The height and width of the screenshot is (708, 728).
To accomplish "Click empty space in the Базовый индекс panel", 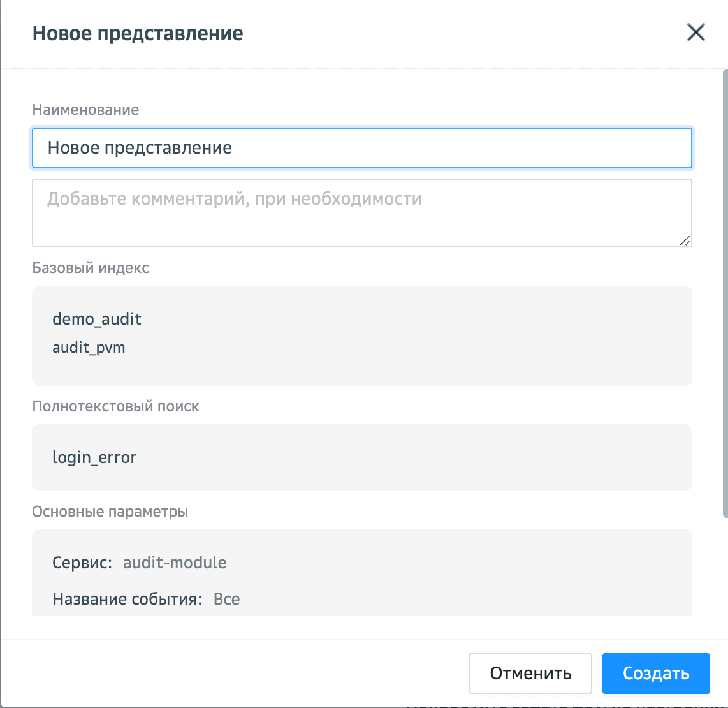I will [x=446, y=335].
